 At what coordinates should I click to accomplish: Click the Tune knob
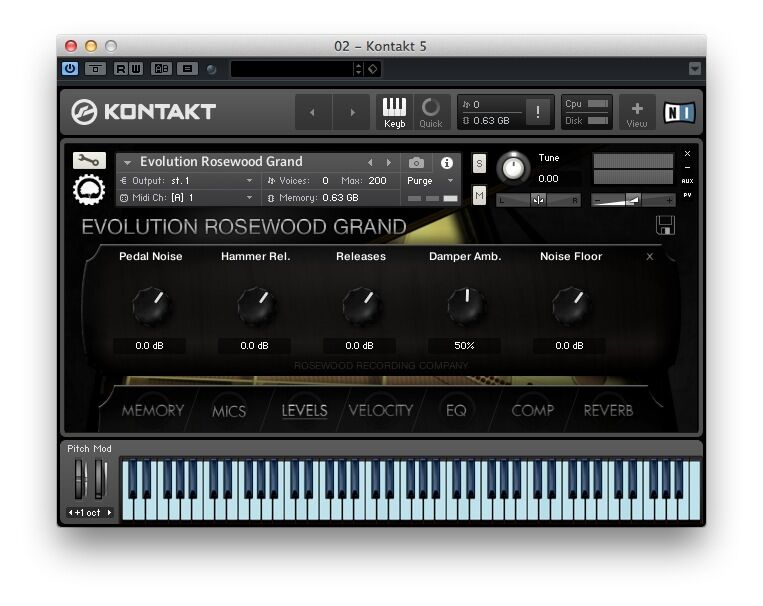point(513,168)
